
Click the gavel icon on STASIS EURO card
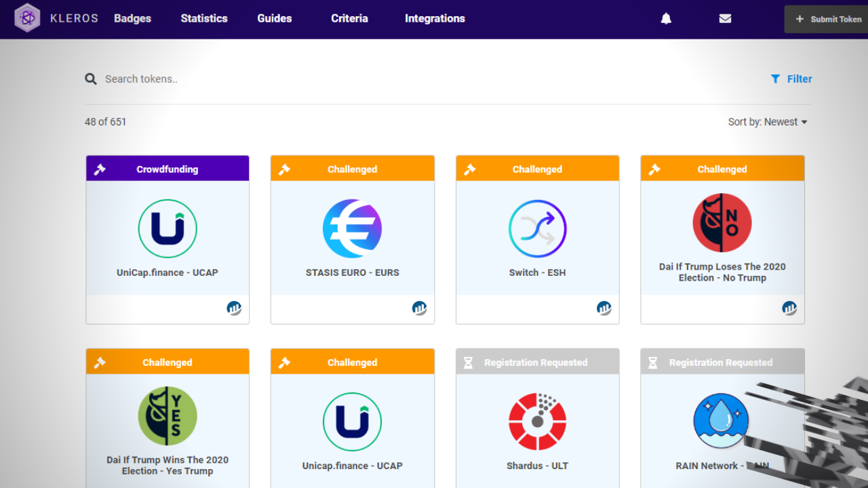point(284,169)
